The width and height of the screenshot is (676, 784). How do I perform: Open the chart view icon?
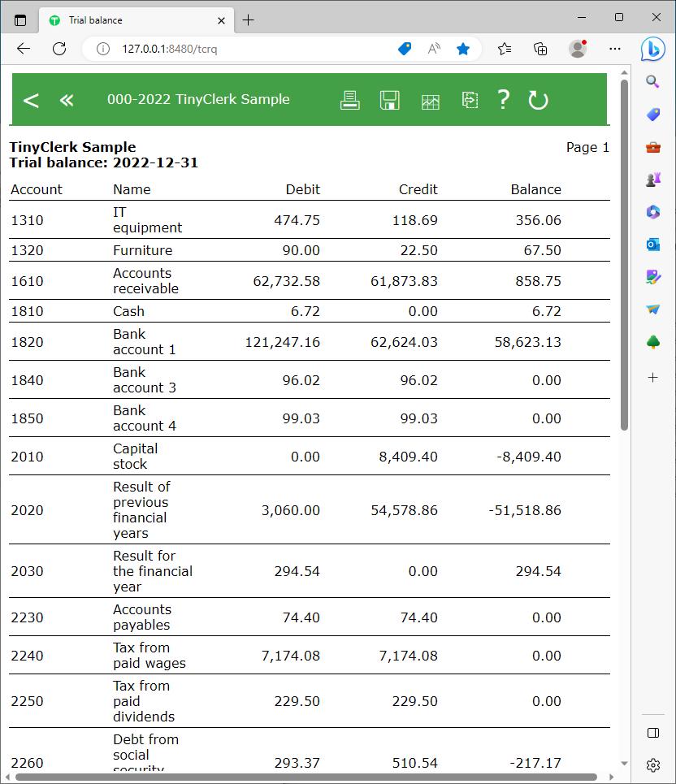tap(431, 101)
